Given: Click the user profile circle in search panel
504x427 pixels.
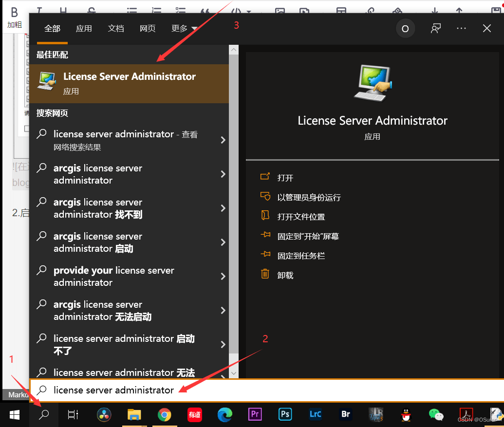Looking at the screenshot, I should coord(405,28).
